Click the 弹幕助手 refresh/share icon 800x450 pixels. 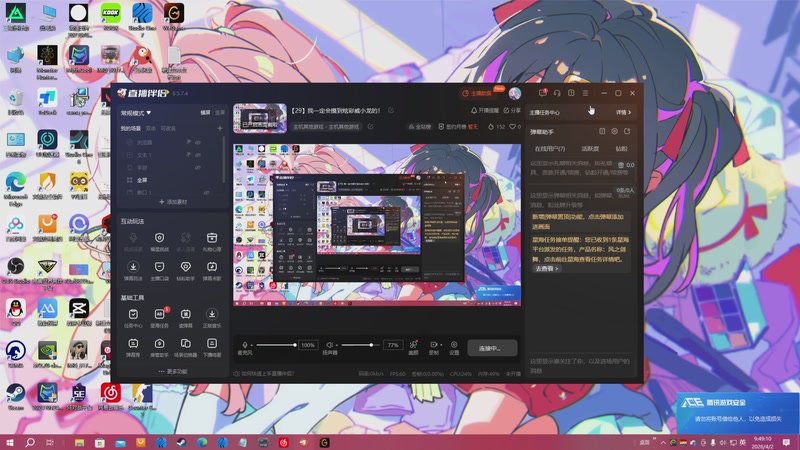[627, 132]
